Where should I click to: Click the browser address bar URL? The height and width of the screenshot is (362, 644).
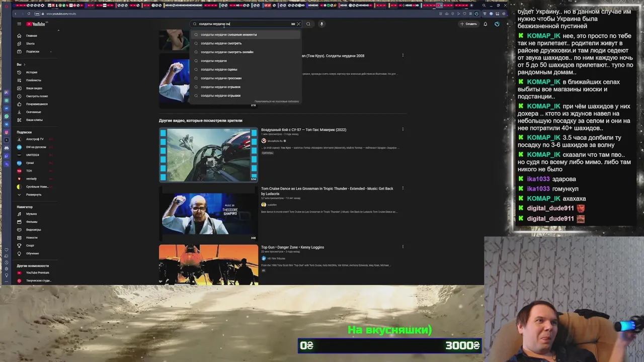point(61,14)
